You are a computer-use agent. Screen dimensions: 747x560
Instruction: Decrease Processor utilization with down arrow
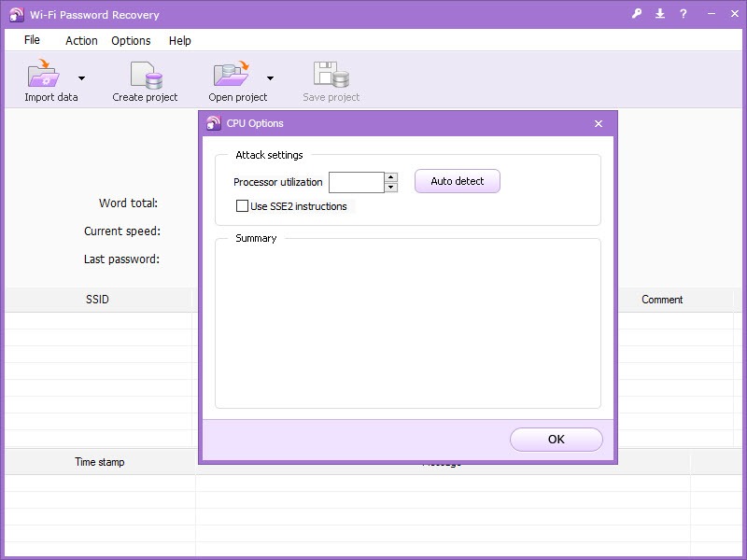(x=391, y=188)
